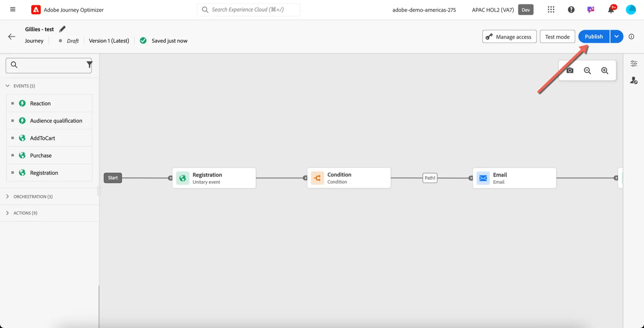Viewport: 644px width, 328px height.
Task: Expand the Actions section
Action: click(7, 213)
